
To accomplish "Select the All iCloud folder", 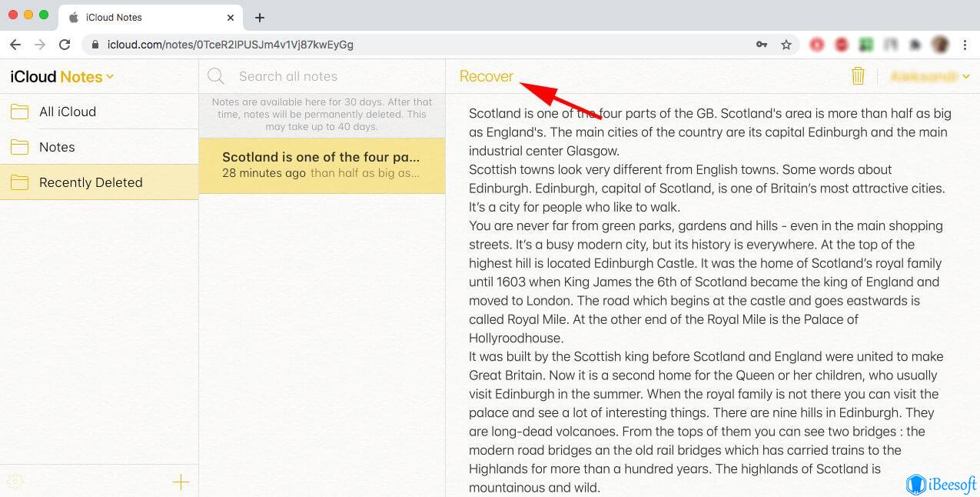I will (x=99, y=112).
